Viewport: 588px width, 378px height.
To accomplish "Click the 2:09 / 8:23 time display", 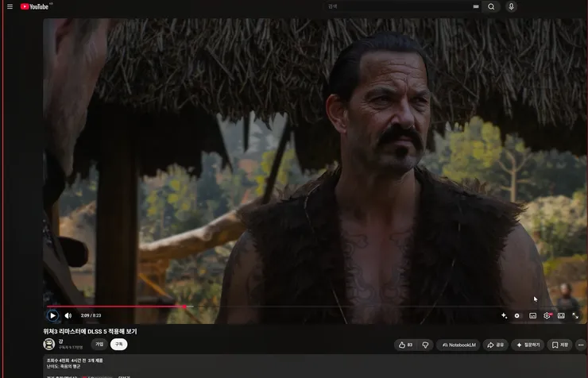I will tap(91, 315).
